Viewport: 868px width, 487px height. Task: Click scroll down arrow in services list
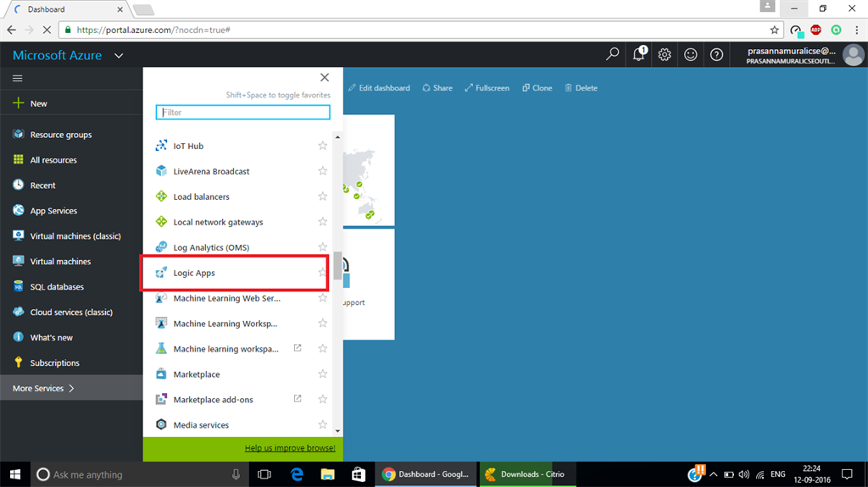click(x=337, y=431)
